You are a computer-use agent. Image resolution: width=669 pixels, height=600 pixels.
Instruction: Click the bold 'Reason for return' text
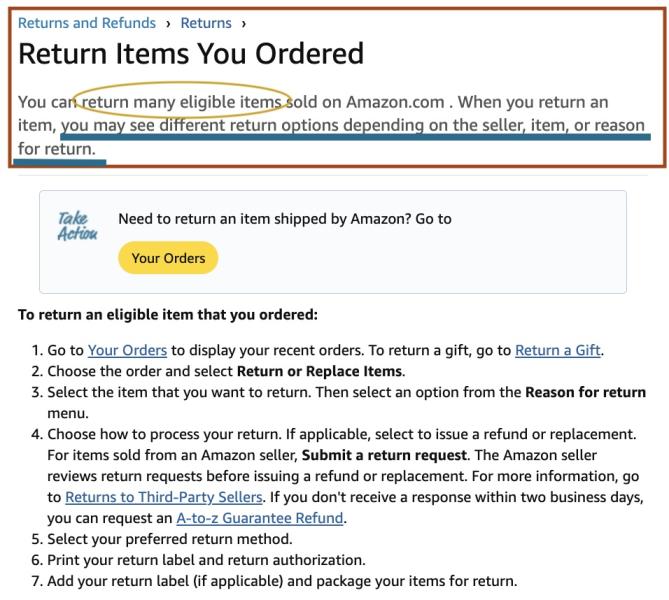pos(585,392)
